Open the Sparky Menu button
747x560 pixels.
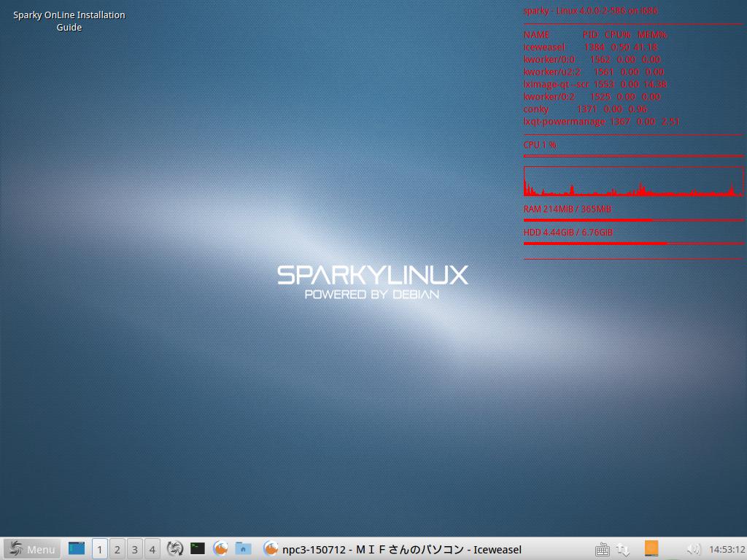click(x=32, y=549)
